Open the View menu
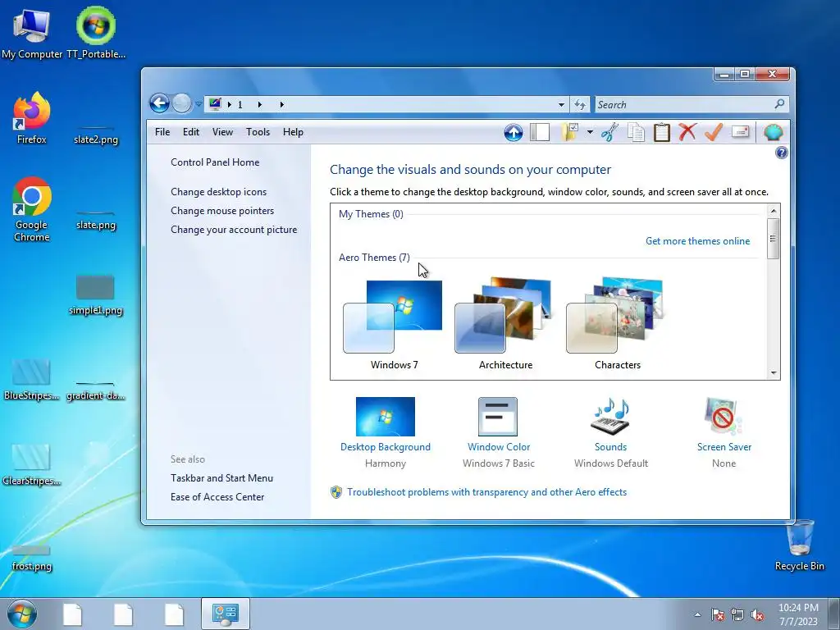This screenshot has height=630, width=840. (222, 132)
